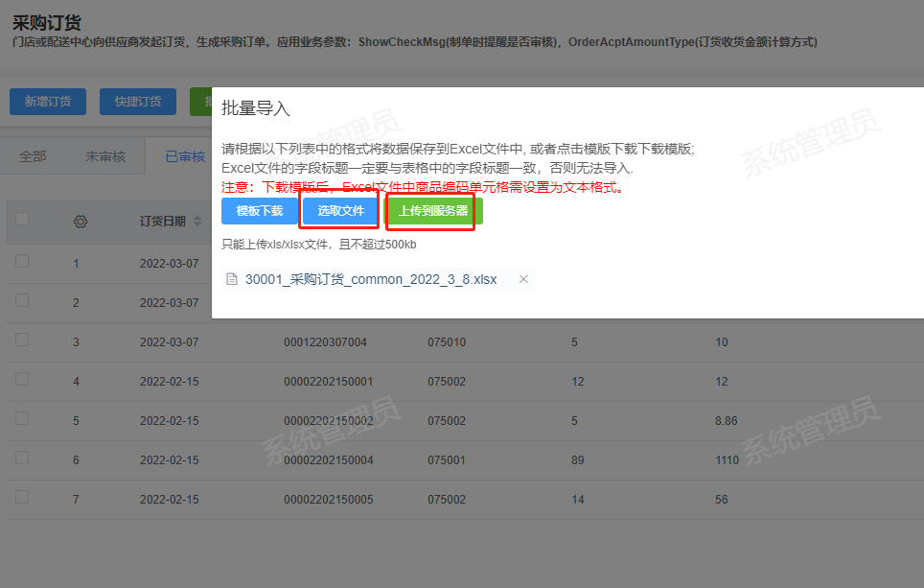Click the 模板下载 button
Screen dimensions: 924x588
point(260,211)
